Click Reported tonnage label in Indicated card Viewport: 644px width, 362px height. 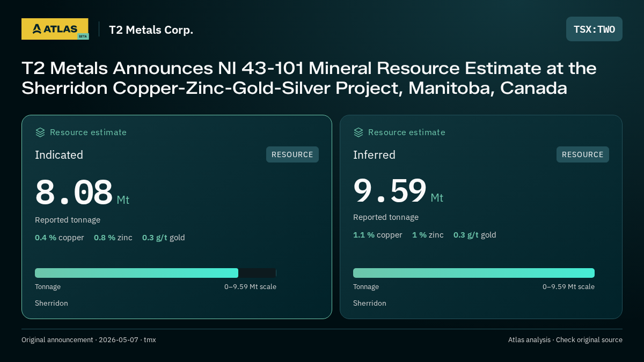pyautogui.click(x=68, y=220)
